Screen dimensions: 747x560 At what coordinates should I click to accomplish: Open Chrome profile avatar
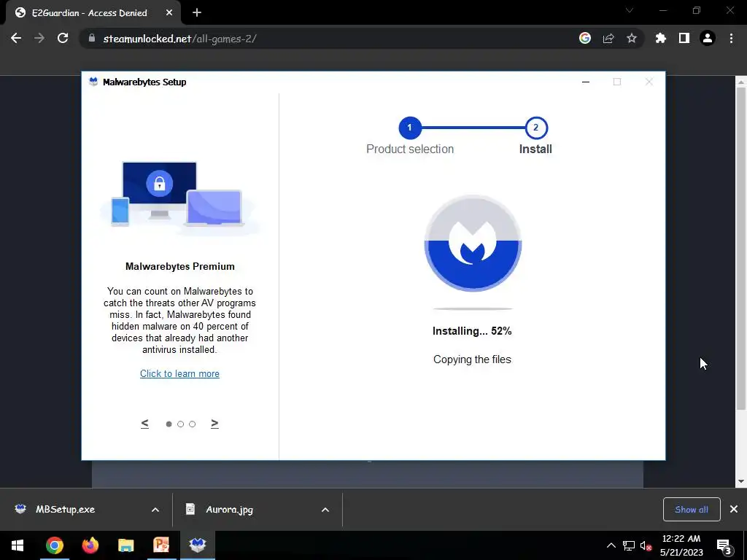[x=708, y=38]
